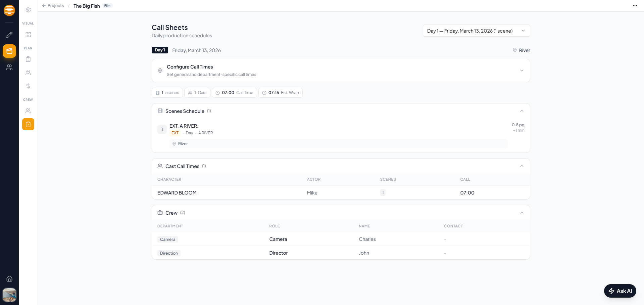The width and height of the screenshot is (644, 305).
Task: Click the clapperboard production icon
Action: tap(9, 51)
